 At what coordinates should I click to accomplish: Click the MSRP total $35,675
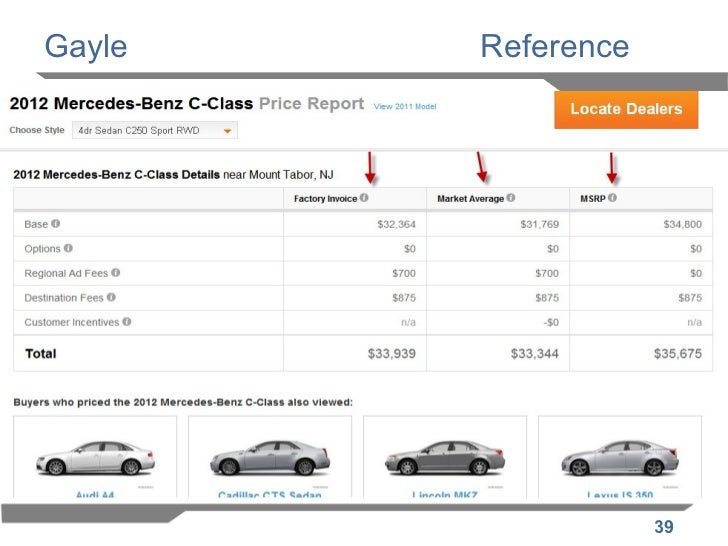[677, 354]
